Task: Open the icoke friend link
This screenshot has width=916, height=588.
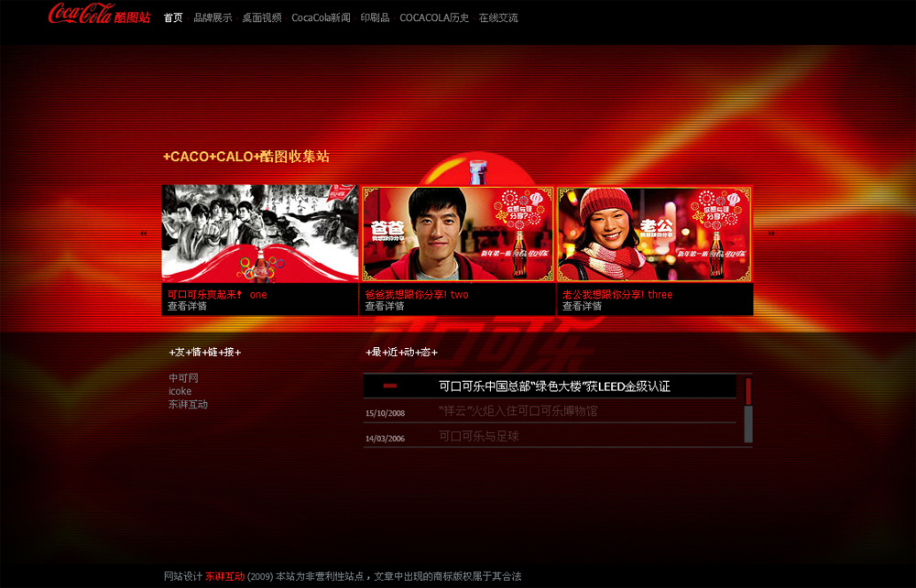Action: pos(180,391)
